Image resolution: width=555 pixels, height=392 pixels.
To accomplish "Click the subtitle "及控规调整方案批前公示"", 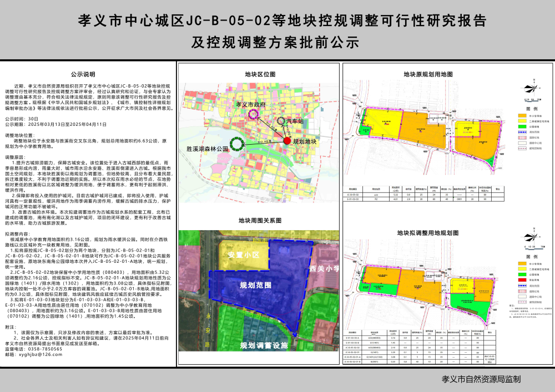I will point(275,43).
